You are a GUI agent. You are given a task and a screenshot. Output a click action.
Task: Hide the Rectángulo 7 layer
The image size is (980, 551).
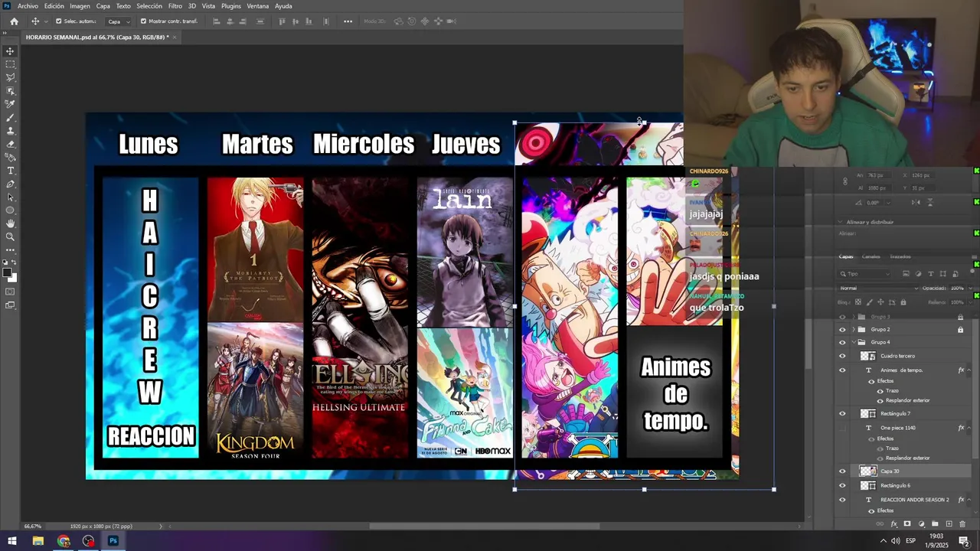[842, 414]
